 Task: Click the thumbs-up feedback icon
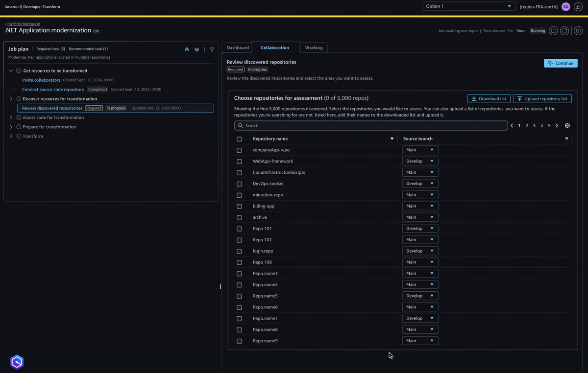point(578,6)
